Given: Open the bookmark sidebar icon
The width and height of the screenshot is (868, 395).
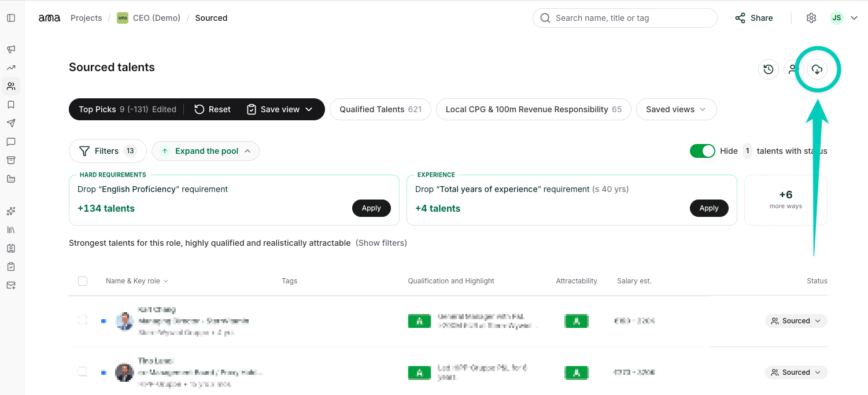Looking at the screenshot, I should click(x=11, y=105).
